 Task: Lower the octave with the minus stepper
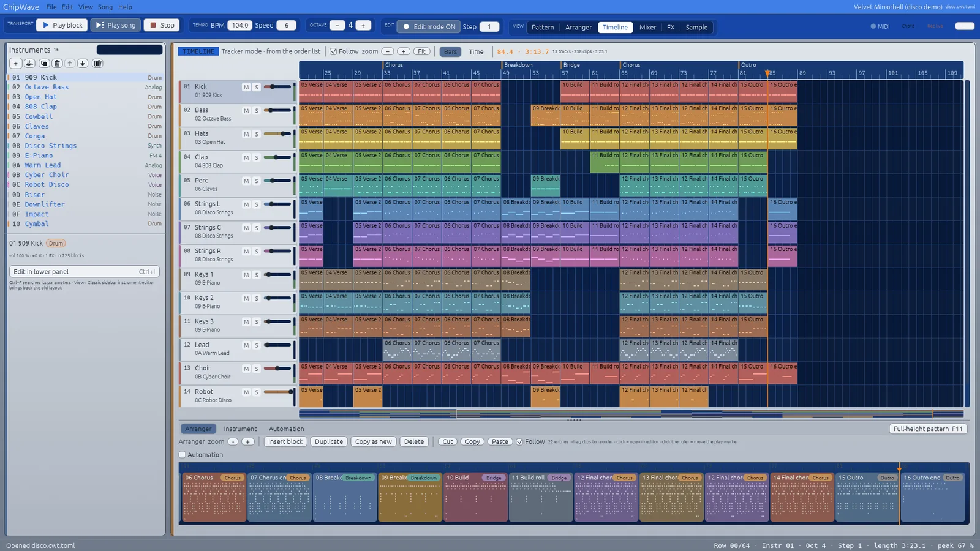pos(337,25)
